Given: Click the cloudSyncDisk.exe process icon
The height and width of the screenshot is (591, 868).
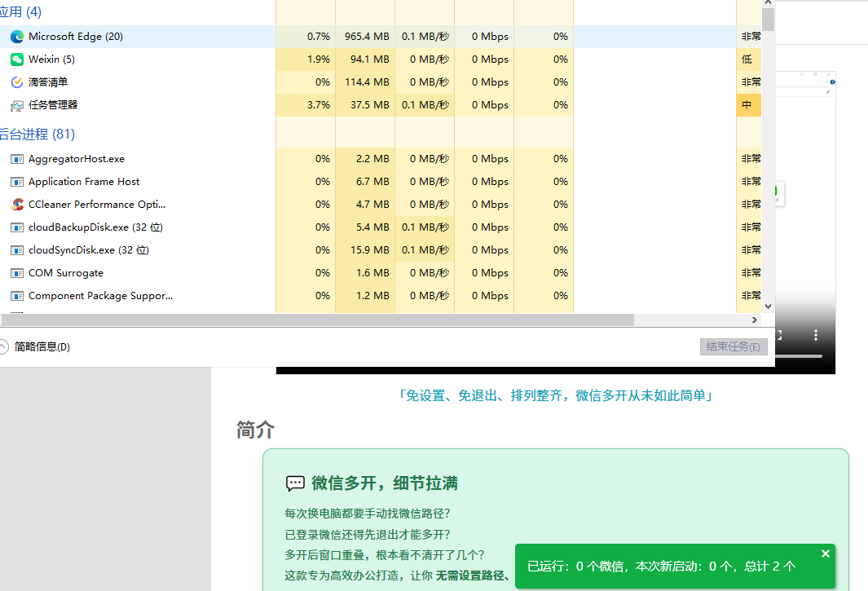Looking at the screenshot, I should [17, 250].
